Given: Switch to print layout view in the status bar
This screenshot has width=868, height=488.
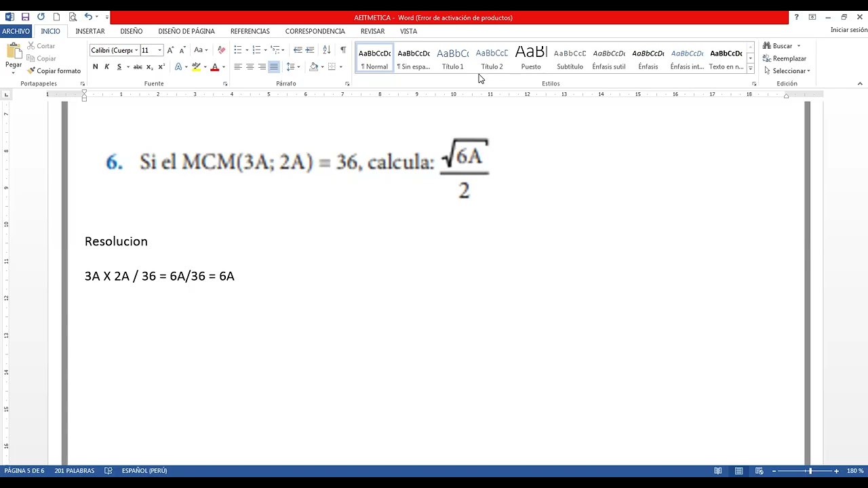Looking at the screenshot, I should coord(738,471).
